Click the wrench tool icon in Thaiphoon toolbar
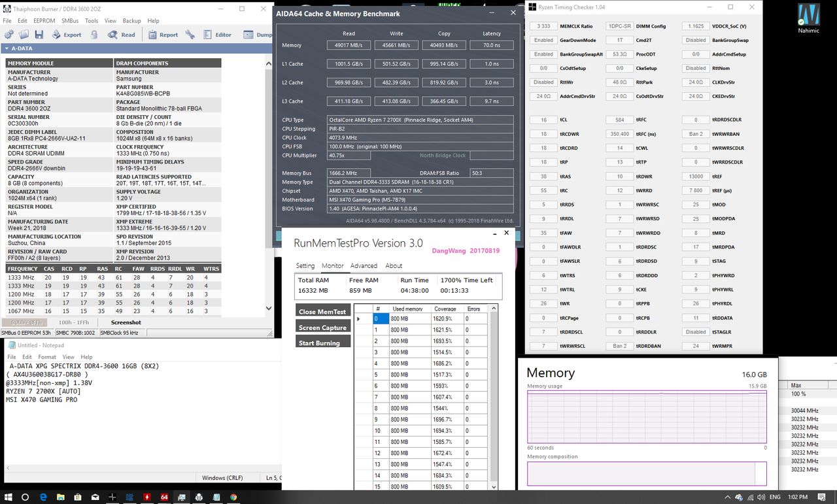Screen dimensions: 837x504 click(x=190, y=35)
